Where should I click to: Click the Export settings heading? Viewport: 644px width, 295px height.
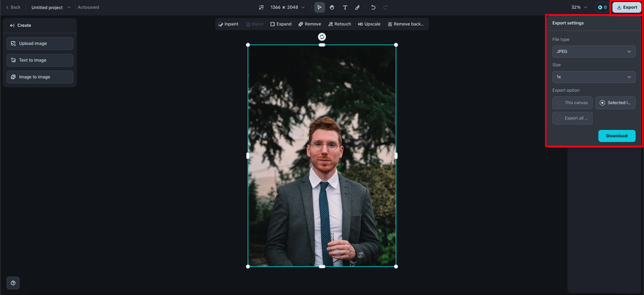568,23
